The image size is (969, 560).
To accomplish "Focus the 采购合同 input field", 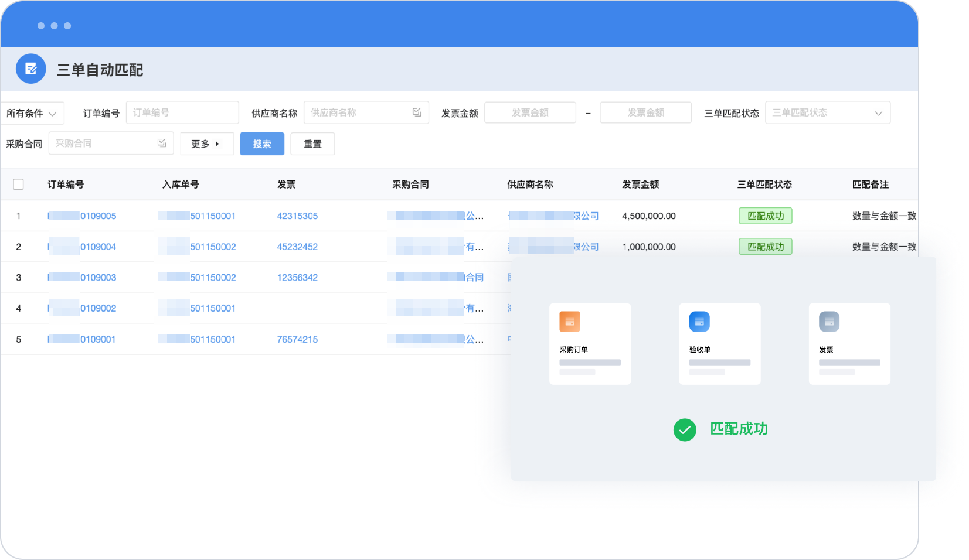I will pyautogui.click(x=111, y=144).
